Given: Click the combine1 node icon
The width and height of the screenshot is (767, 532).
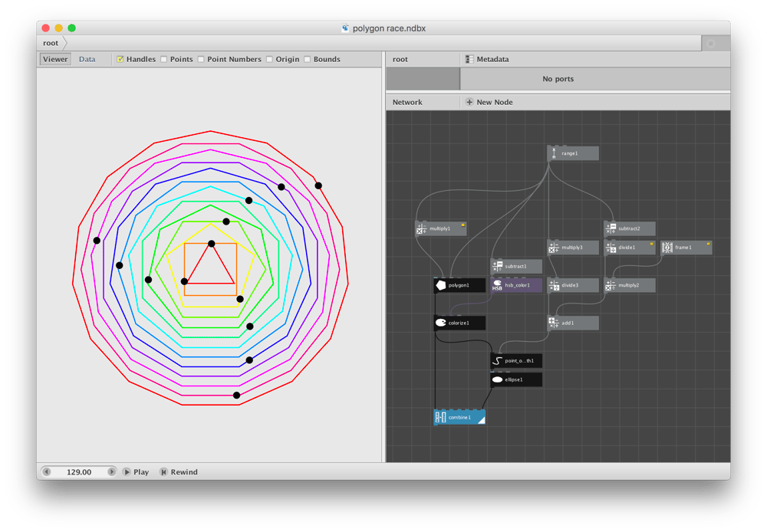Looking at the screenshot, I should [441, 417].
